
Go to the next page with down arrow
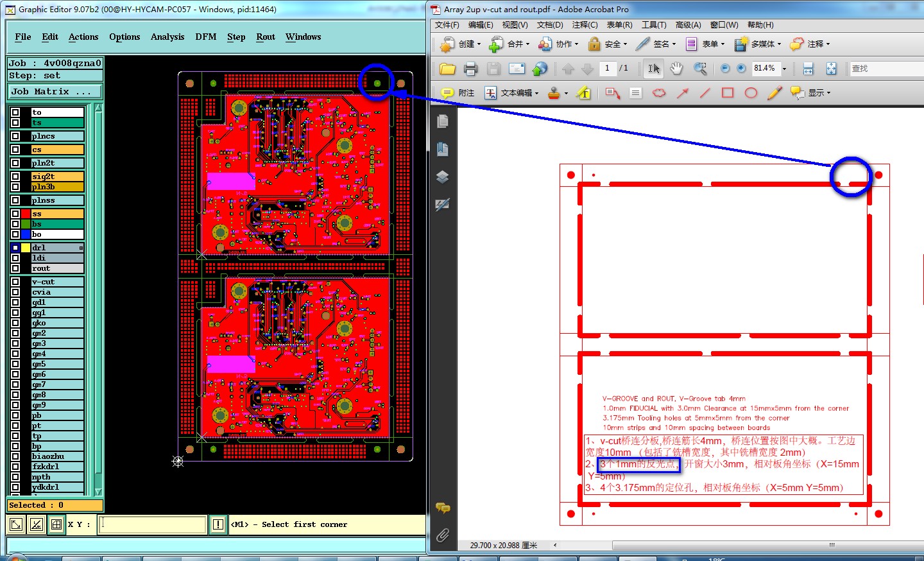[x=587, y=69]
